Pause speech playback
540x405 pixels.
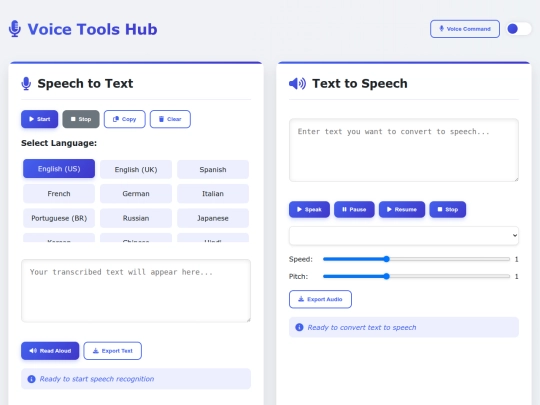354,209
